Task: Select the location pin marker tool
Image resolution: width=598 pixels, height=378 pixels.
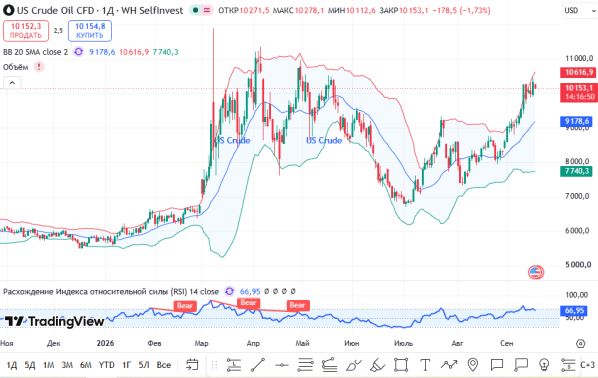Action: tap(473, 365)
